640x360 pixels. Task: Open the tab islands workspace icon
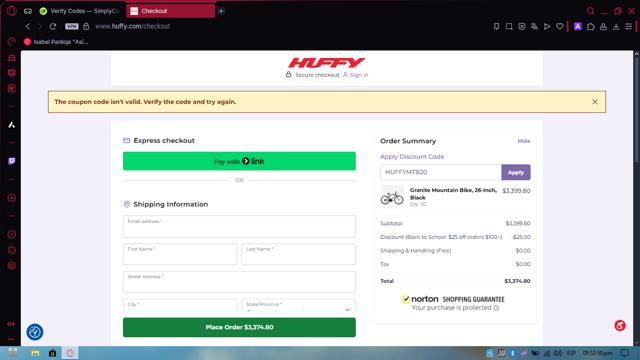tap(28, 11)
